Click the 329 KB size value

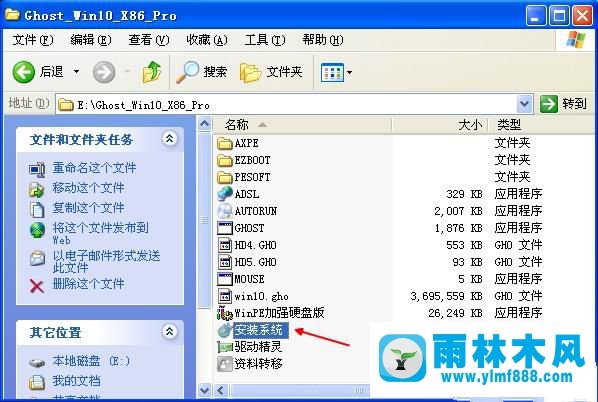tap(464, 194)
